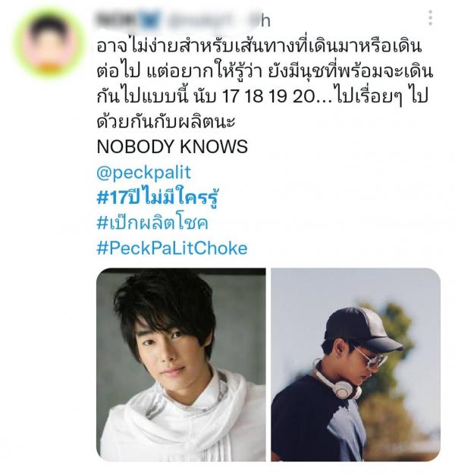Open the #PeckPaLitChoke hashtag
Screen dimensions: 455x476
(172, 249)
